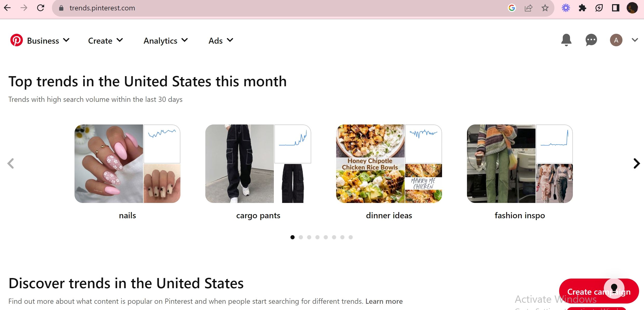Screen dimensions: 644x310
Task: Open Pinterest notifications bell
Action: pyautogui.click(x=566, y=40)
